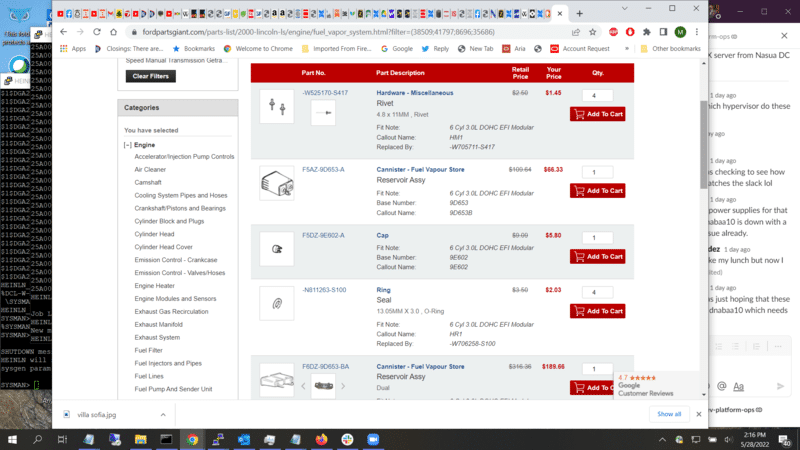Screen dimensions: 800x450
Task: Open the Zoom app in taskbar
Action: (x=374, y=438)
